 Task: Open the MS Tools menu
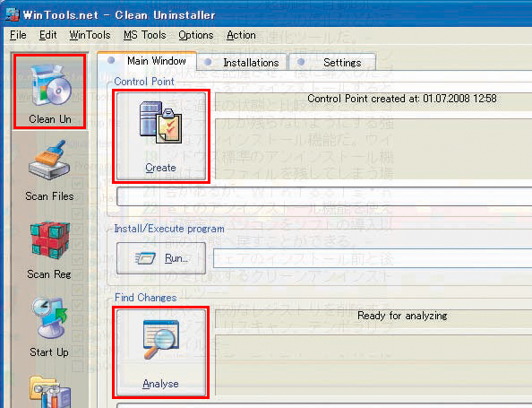tap(144, 35)
